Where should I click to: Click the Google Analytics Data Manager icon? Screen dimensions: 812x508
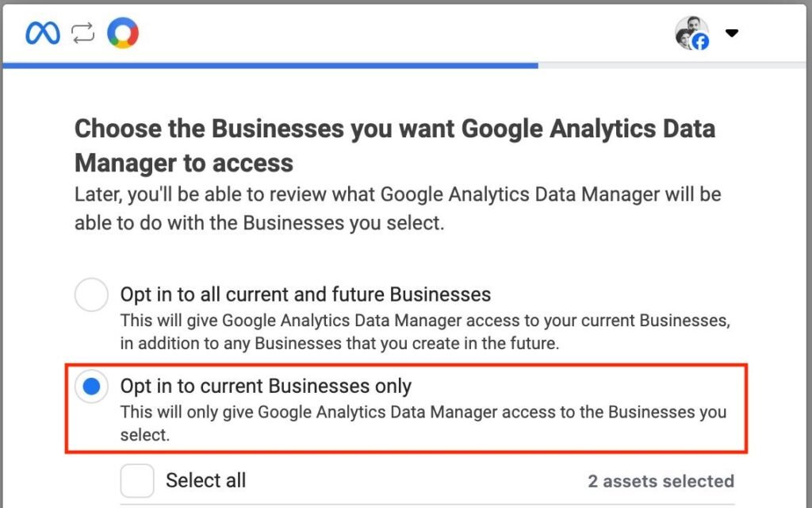point(123,33)
